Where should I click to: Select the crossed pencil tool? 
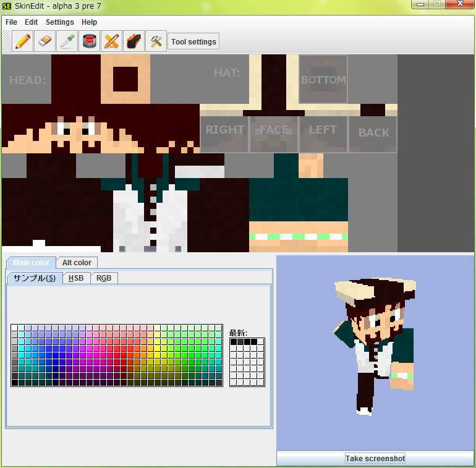click(x=111, y=41)
